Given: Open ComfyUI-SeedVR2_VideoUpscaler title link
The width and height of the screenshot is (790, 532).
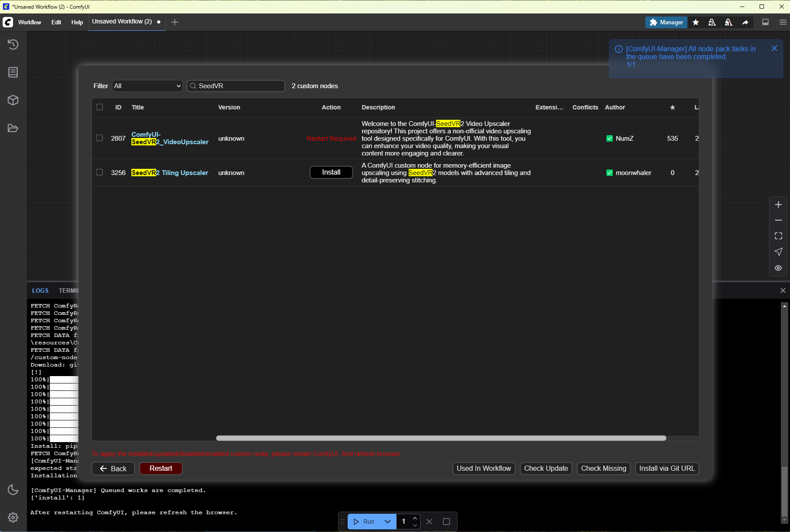Looking at the screenshot, I should click(170, 138).
